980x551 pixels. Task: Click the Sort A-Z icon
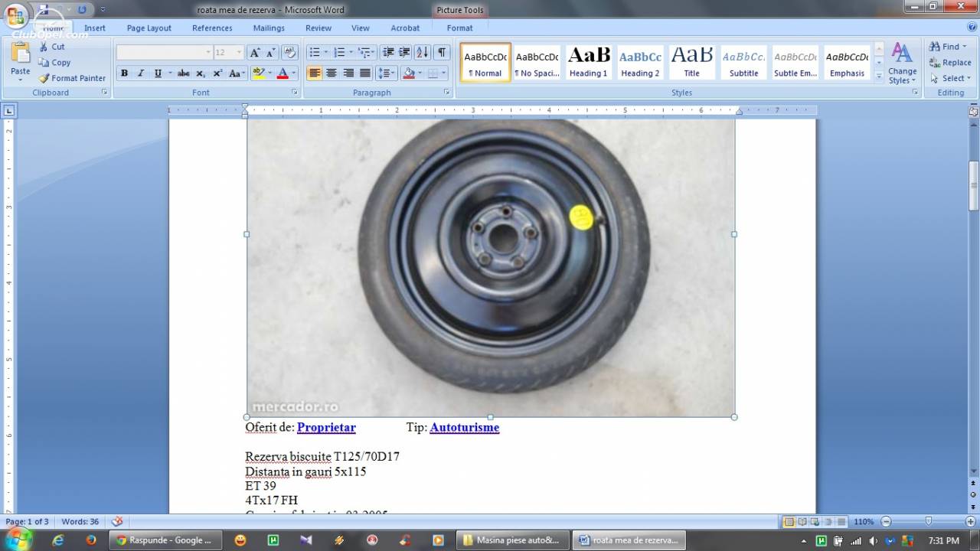[x=422, y=53]
